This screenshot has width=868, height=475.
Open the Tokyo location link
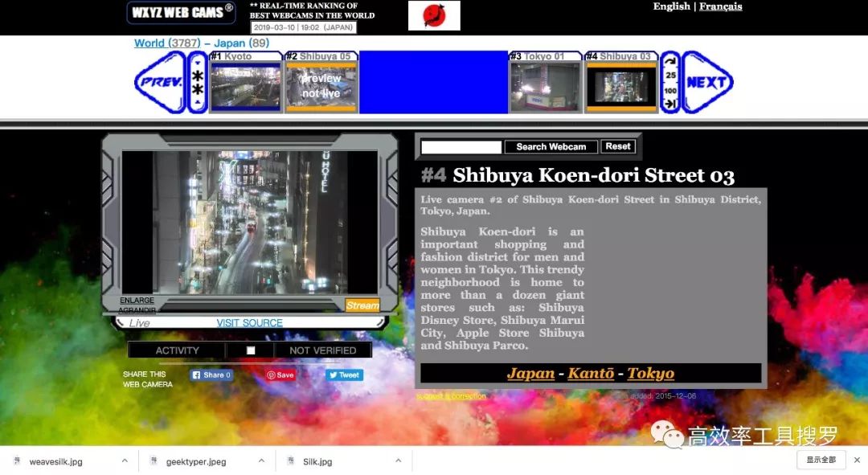pyautogui.click(x=650, y=373)
